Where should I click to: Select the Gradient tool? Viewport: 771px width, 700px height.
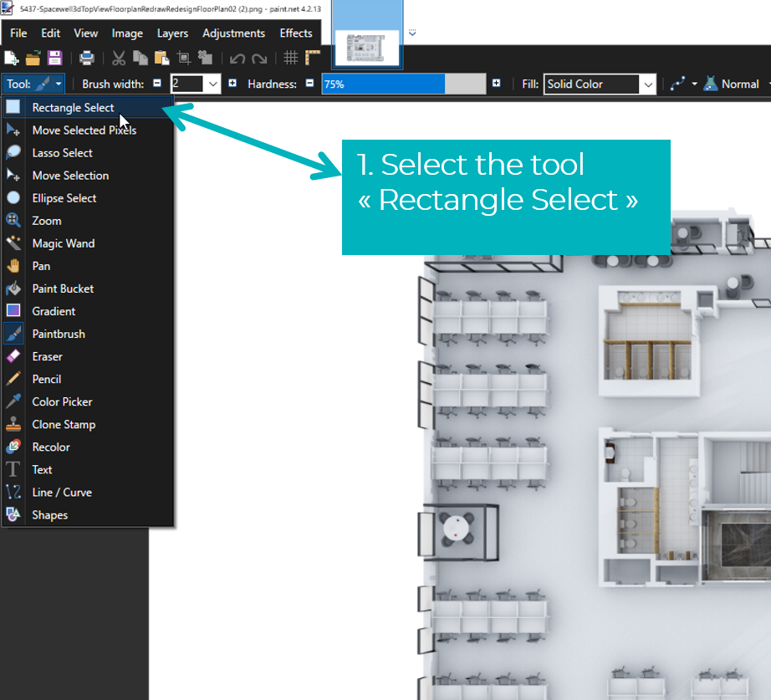point(88,311)
